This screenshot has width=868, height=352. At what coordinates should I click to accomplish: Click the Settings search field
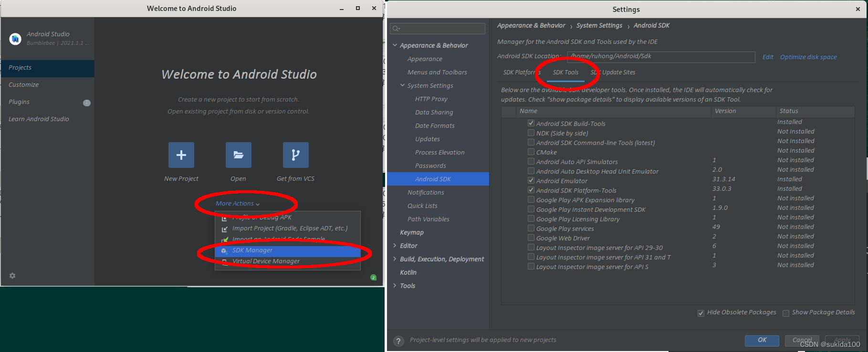coord(438,29)
